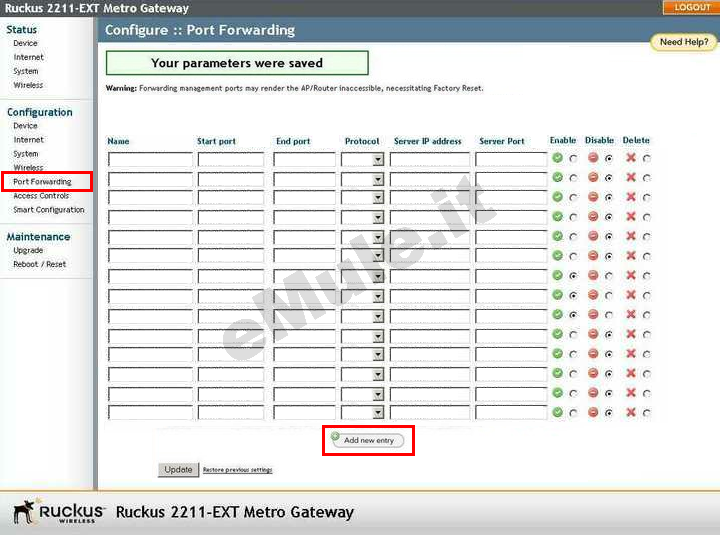Select the Enable radio button in the first row
The height and width of the screenshot is (535, 720).
(x=573, y=159)
